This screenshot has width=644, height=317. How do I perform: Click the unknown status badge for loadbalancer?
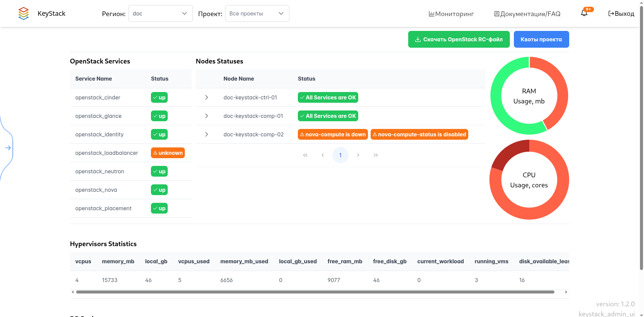168,153
